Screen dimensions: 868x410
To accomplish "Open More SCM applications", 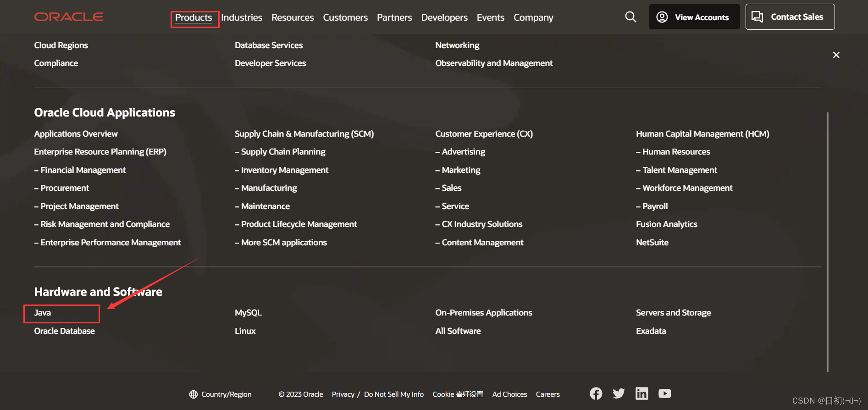I will (x=281, y=243).
